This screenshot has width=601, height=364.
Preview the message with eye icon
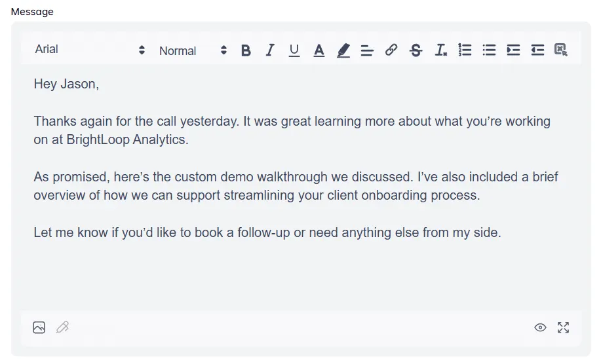tap(540, 327)
